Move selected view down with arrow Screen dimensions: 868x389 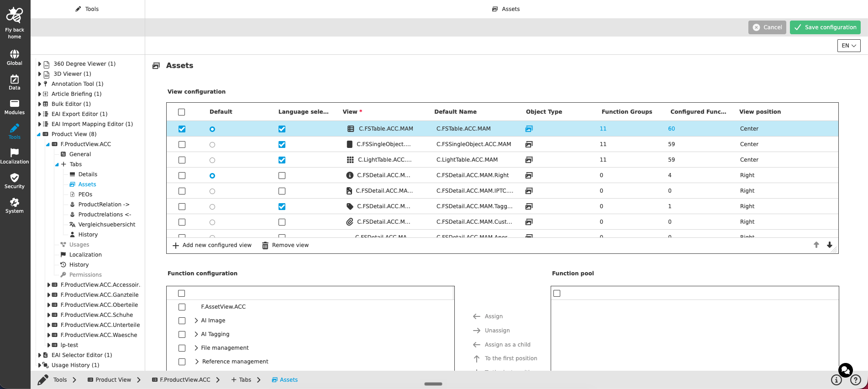pyautogui.click(x=830, y=245)
